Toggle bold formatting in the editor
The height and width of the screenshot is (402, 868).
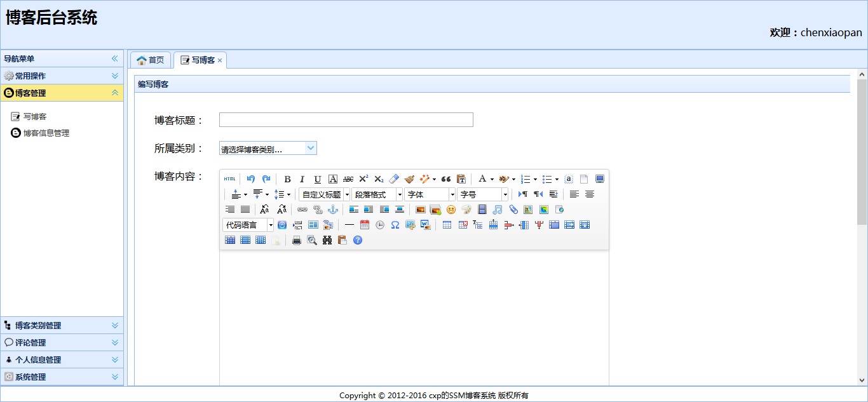click(x=287, y=179)
